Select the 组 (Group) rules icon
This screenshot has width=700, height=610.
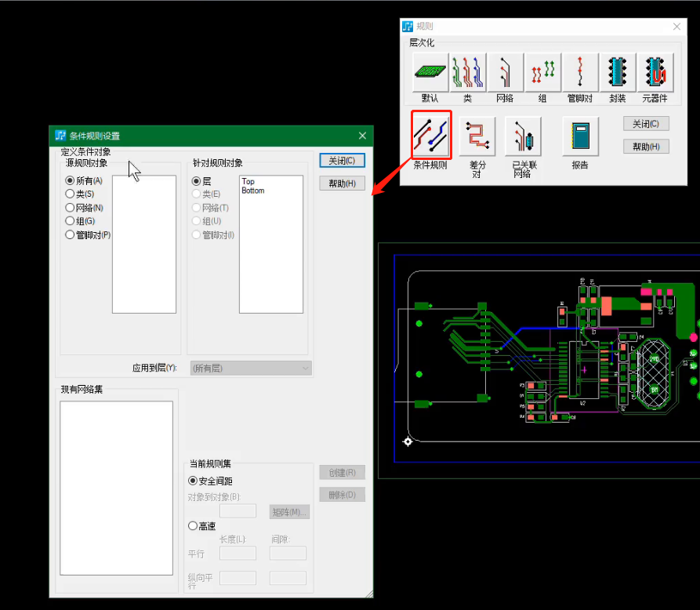click(x=542, y=72)
